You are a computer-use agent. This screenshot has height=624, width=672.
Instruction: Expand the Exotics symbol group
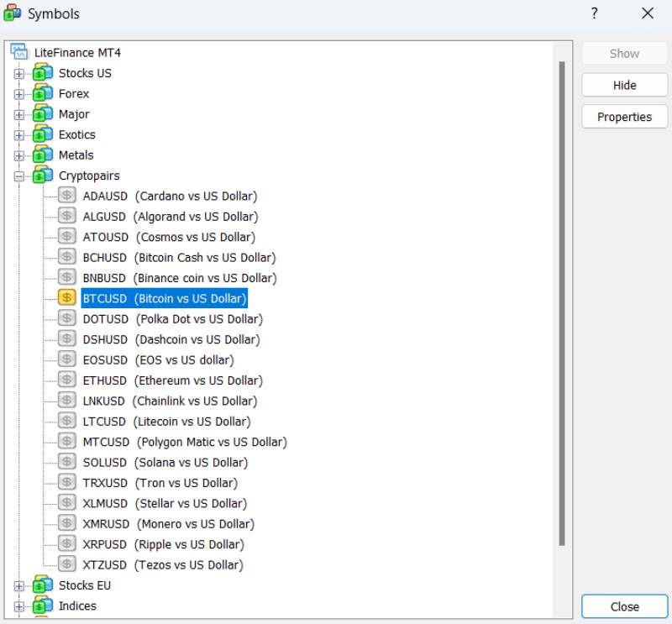[x=19, y=135]
